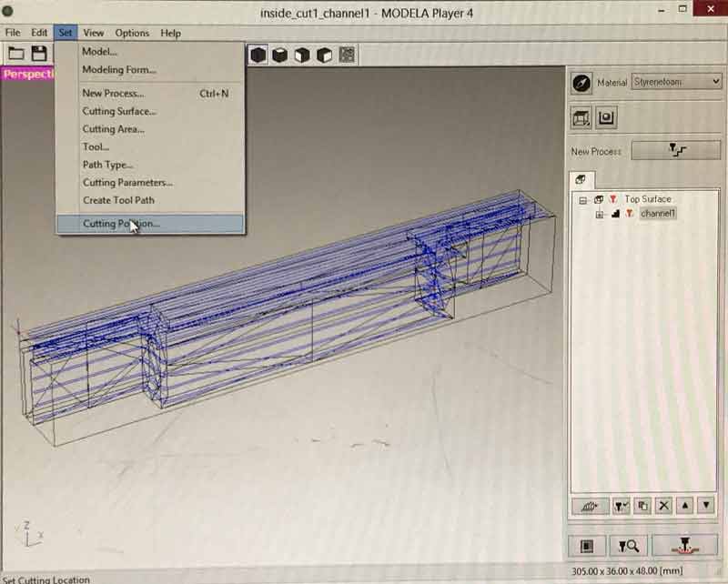Open the View menu
Screen dimensions: 728x584
tap(94, 33)
